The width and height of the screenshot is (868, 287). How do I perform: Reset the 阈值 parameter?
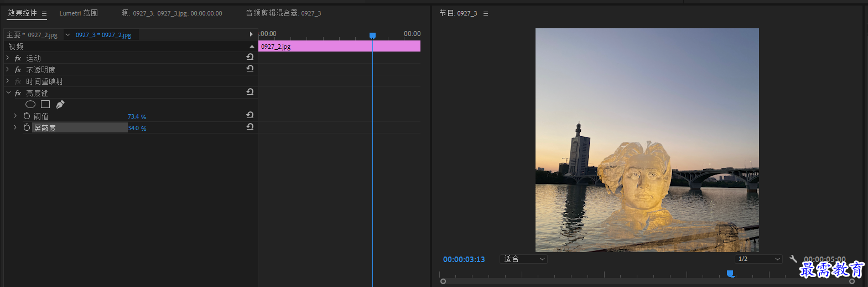coord(250,115)
